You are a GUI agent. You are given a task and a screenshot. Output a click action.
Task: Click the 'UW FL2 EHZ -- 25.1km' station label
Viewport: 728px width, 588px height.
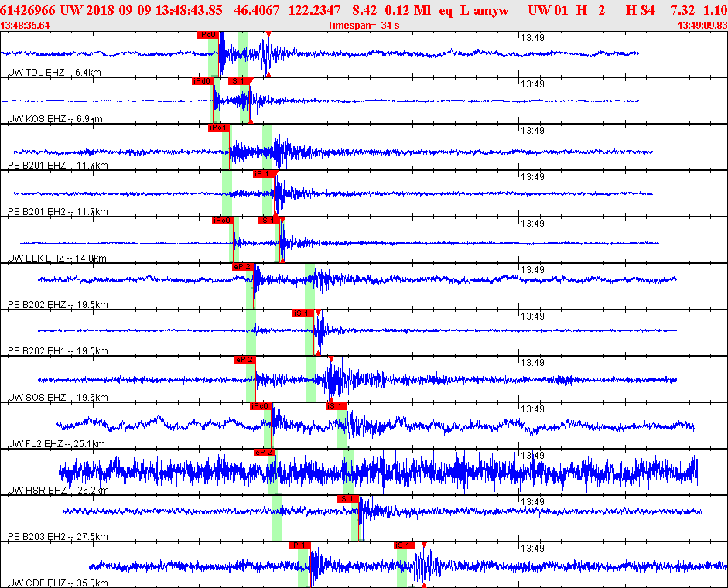tap(56, 444)
